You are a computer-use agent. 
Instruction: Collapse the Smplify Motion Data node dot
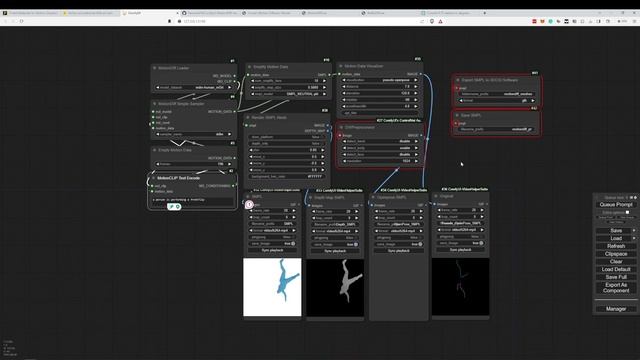249,67
